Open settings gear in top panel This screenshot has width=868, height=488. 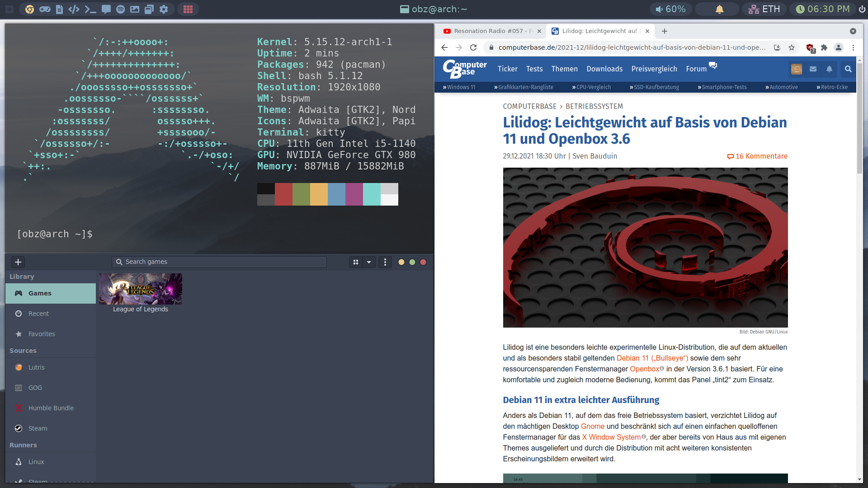tap(164, 9)
